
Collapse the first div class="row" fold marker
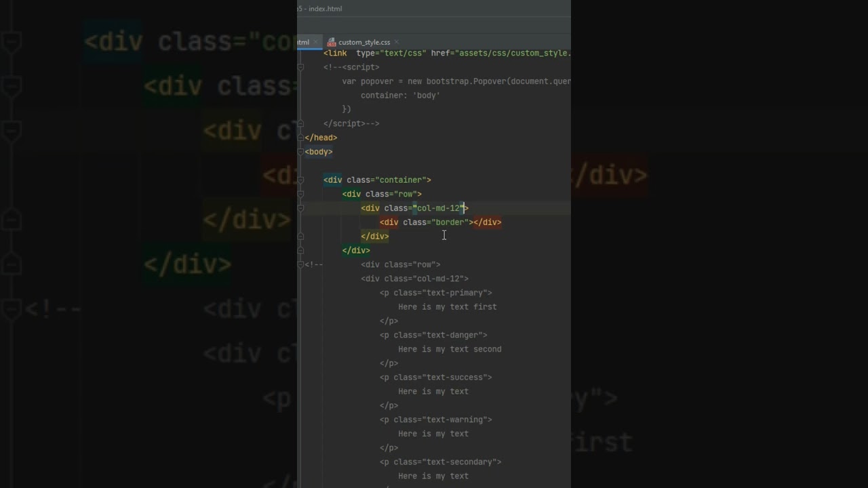coord(300,194)
